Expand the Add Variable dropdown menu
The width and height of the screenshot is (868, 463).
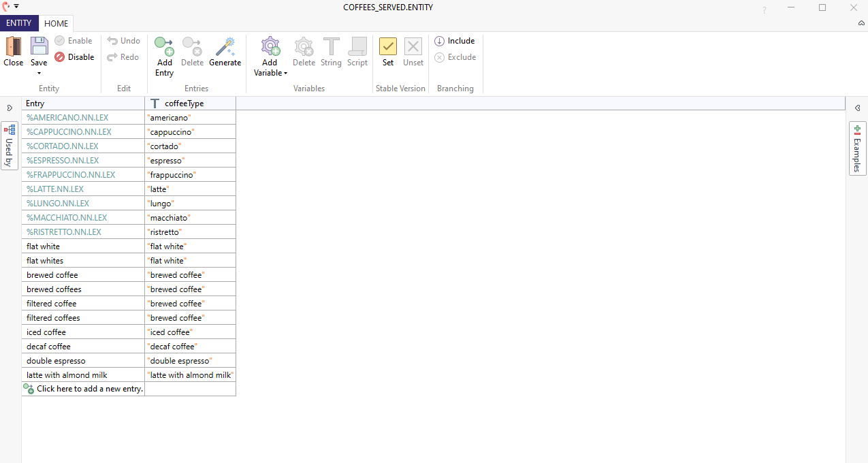point(285,73)
